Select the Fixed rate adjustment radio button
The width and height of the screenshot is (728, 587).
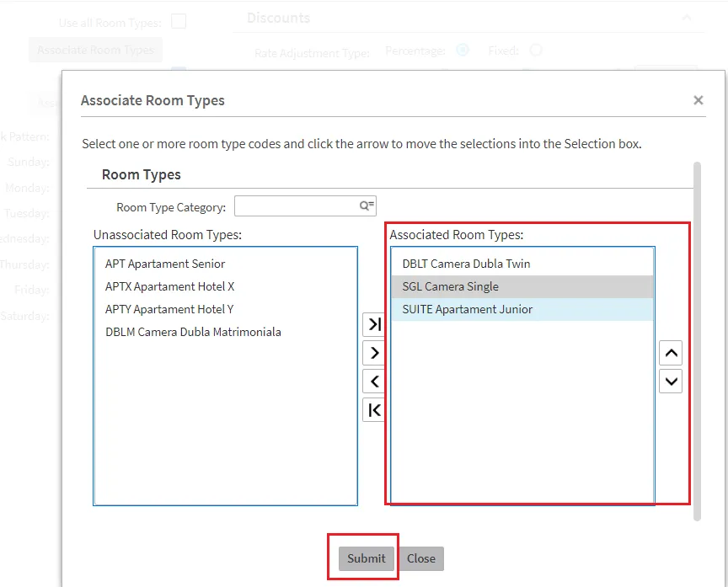pyautogui.click(x=536, y=50)
